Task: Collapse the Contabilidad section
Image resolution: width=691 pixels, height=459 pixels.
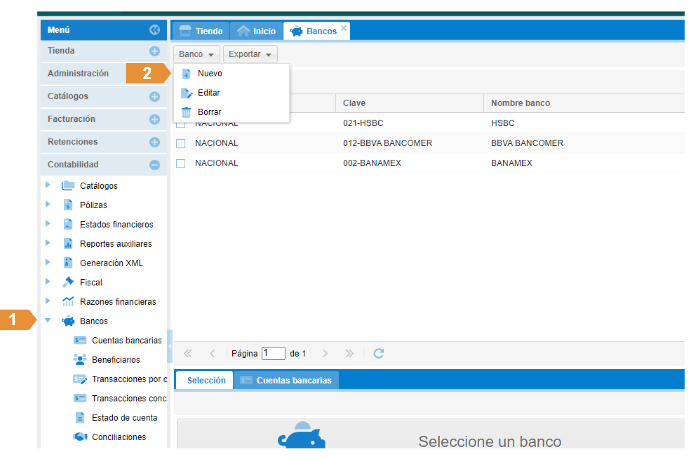Action: [154, 165]
